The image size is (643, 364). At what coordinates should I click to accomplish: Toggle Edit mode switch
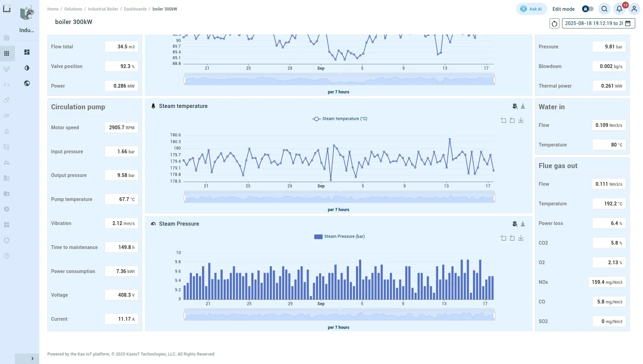[x=588, y=9]
